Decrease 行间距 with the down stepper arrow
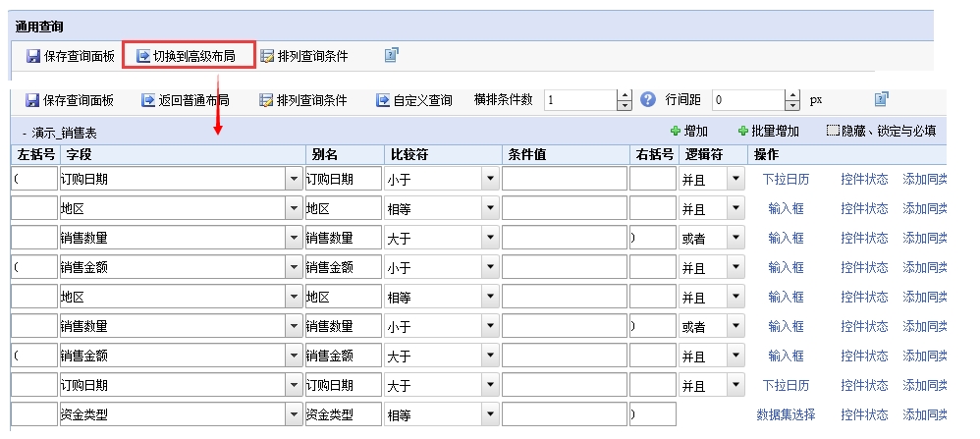Image resolution: width=980 pixels, height=439 pixels. tap(792, 105)
